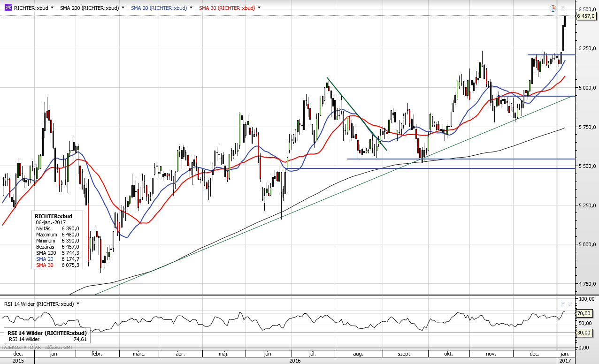Click the 30,00 oversold level tag

584,333
